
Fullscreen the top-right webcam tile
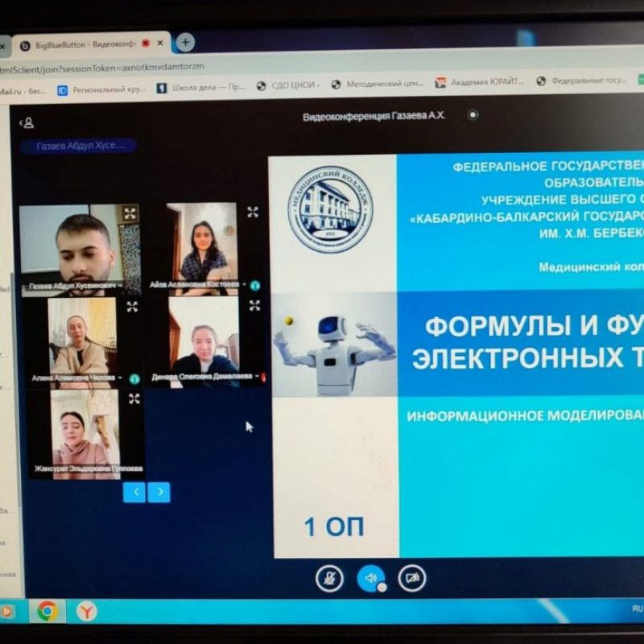pos(253,213)
